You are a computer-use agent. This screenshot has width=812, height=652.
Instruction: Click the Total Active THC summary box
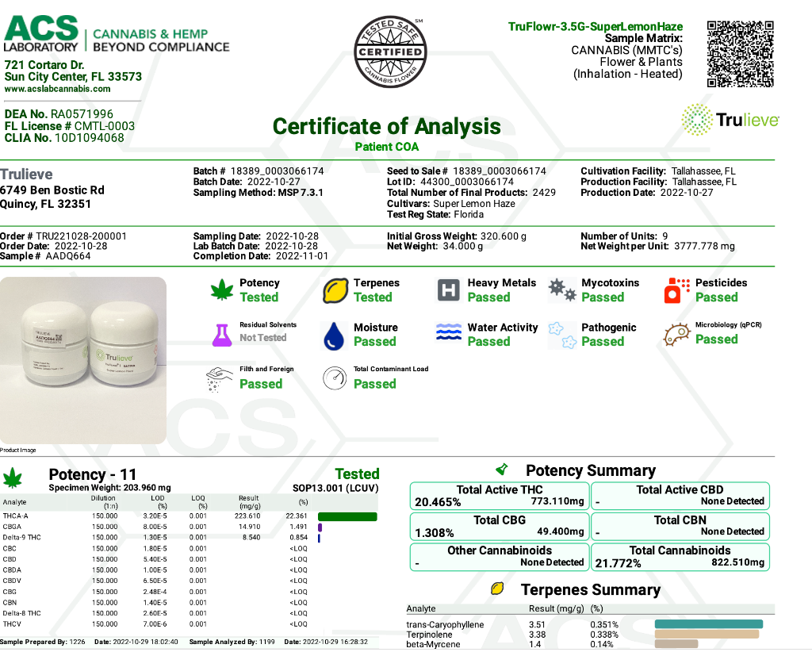tap(500, 496)
